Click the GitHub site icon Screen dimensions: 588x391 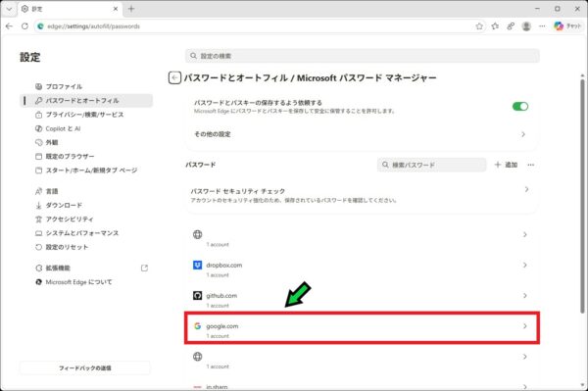coord(197,295)
